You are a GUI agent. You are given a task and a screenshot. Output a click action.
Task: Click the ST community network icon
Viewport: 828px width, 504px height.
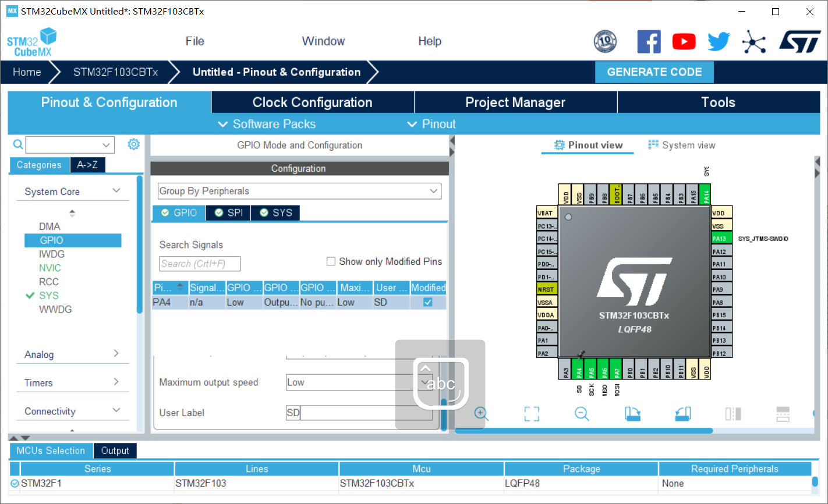pyautogui.click(x=753, y=42)
